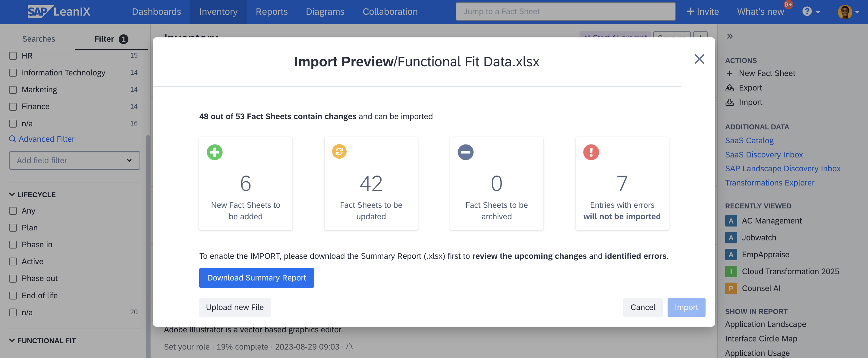Enable the Finance lifecycle checkbox

coord(13,106)
